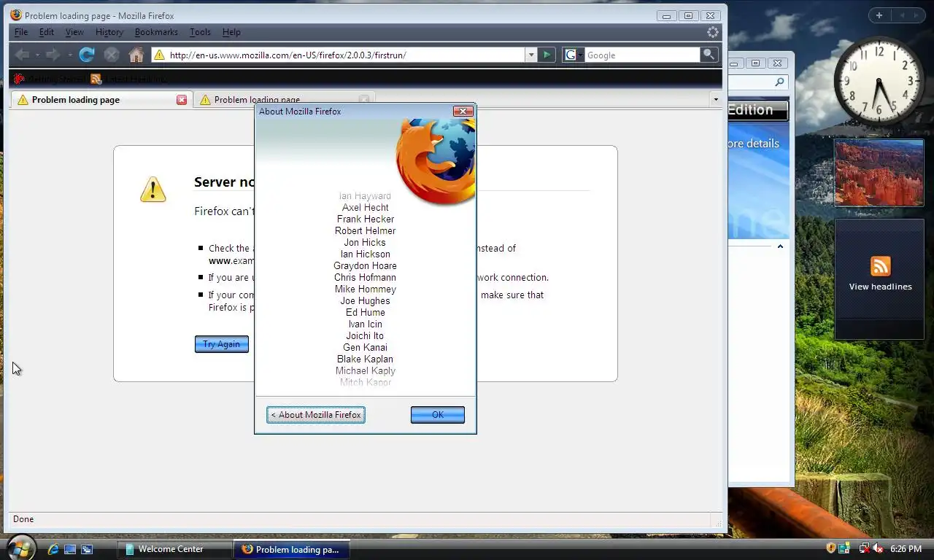Click the green Go arrow beside address bar
The width and height of the screenshot is (934, 560).
547,55
